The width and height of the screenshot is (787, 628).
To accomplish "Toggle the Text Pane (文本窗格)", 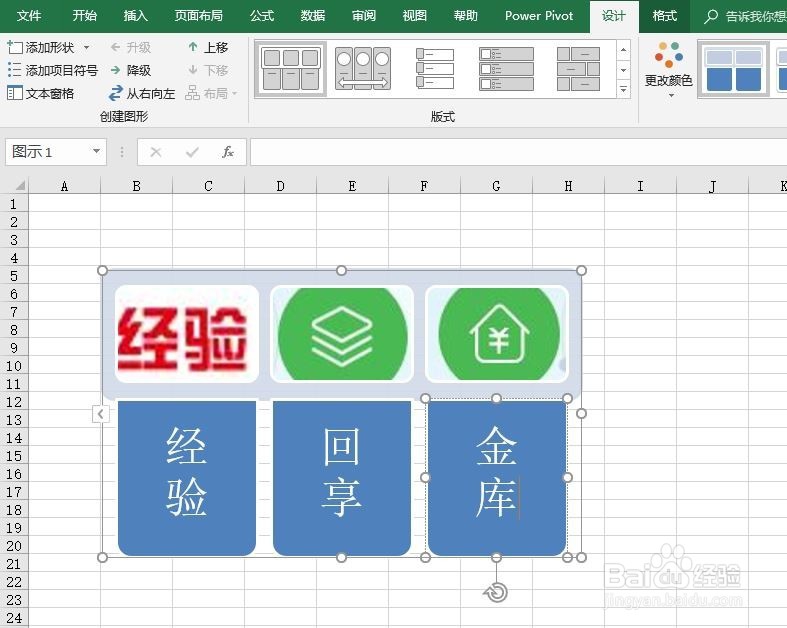I will point(41,93).
